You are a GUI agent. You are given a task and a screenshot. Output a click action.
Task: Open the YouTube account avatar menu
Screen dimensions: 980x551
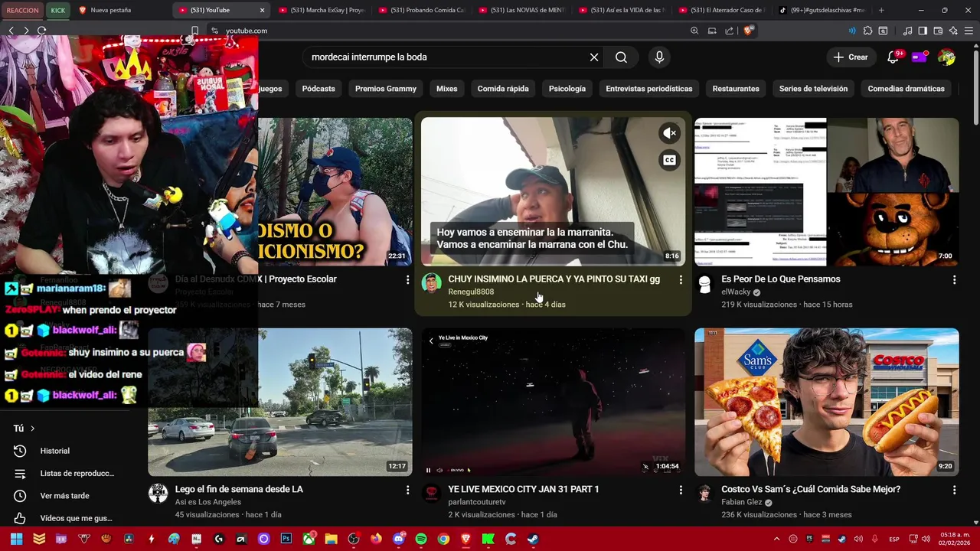tap(947, 57)
